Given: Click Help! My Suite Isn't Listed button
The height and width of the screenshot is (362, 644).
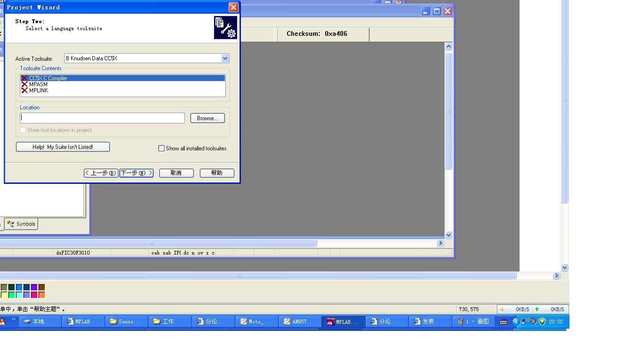Looking at the screenshot, I should (x=63, y=147).
